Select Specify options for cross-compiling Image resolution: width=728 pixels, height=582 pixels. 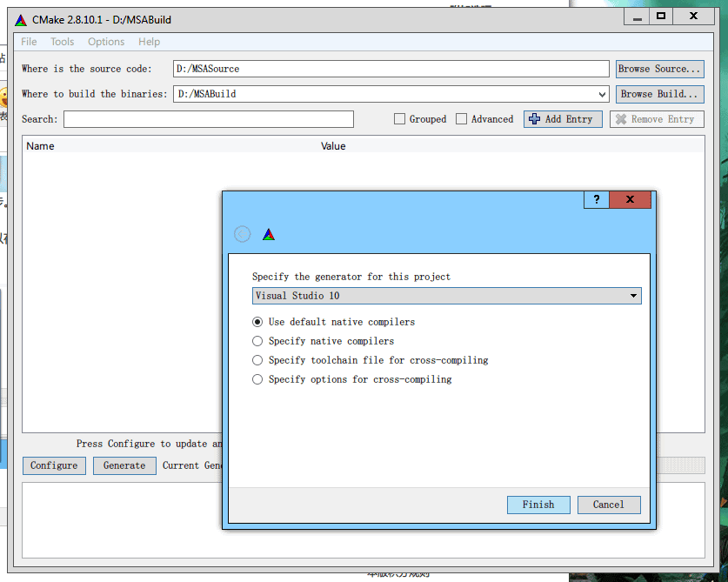click(x=257, y=379)
